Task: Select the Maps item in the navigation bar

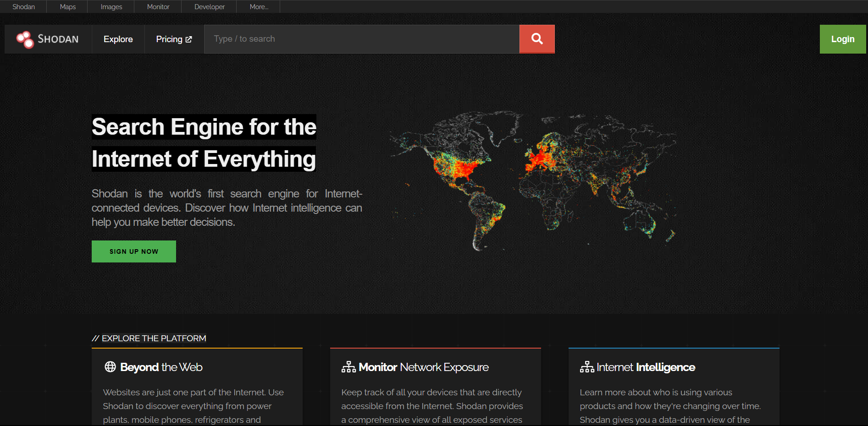Action: coord(67,6)
